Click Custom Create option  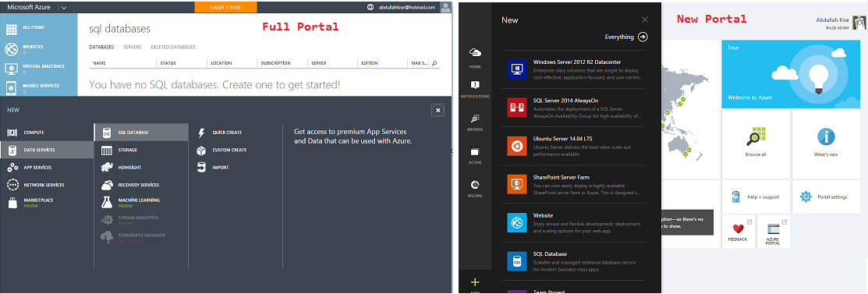pyautogui.click(x=222, y=150)
